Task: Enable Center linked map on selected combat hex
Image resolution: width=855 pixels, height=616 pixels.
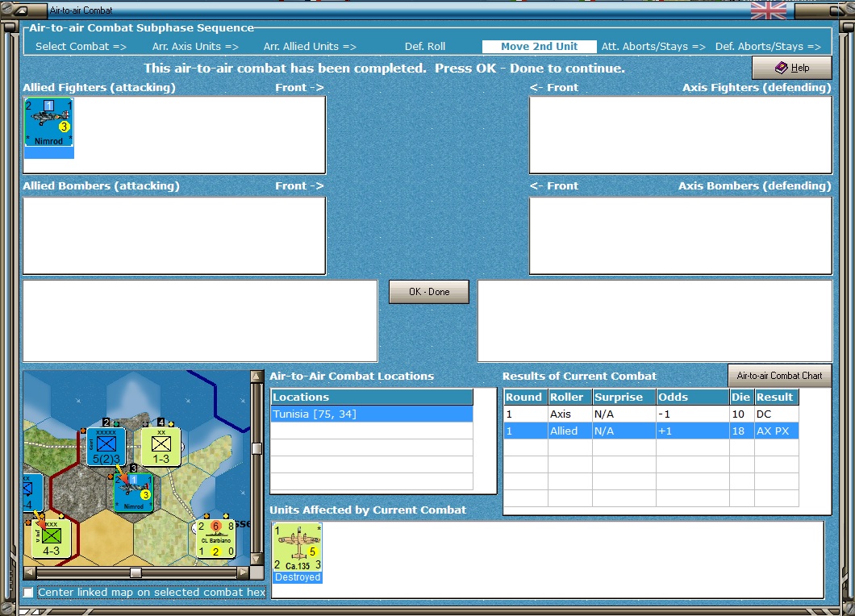Action: [x=28, y=592]
